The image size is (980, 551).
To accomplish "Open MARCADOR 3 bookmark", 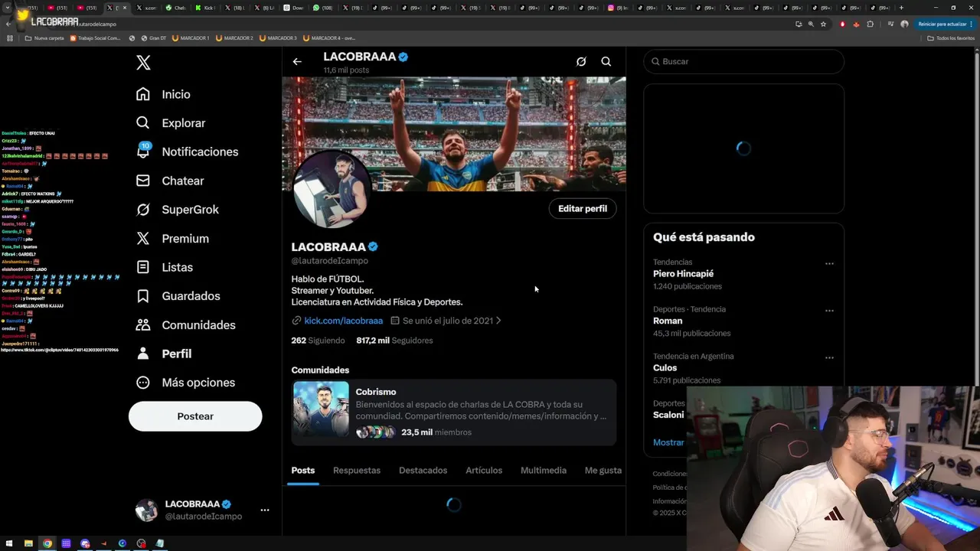I will point(278,37).
